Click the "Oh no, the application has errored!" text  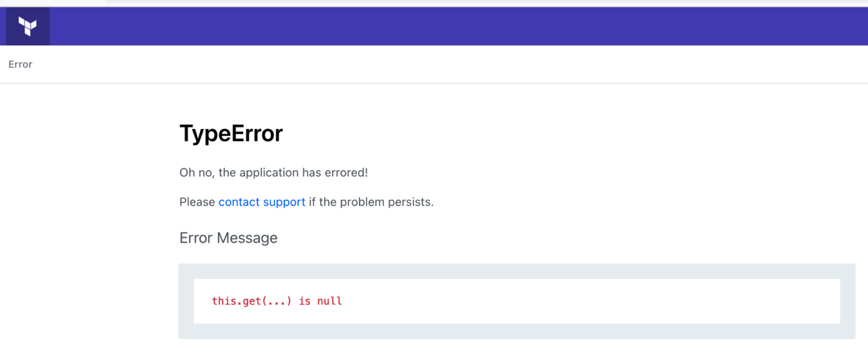[273, 173]
